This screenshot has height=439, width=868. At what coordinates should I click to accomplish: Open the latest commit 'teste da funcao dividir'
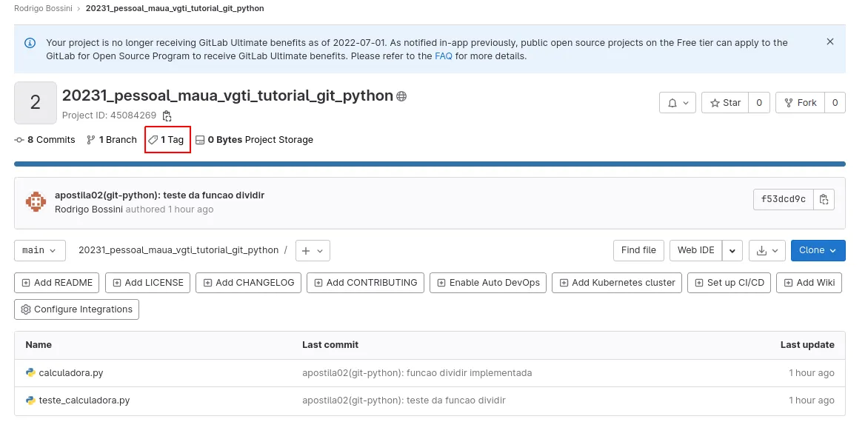point(159,195)
